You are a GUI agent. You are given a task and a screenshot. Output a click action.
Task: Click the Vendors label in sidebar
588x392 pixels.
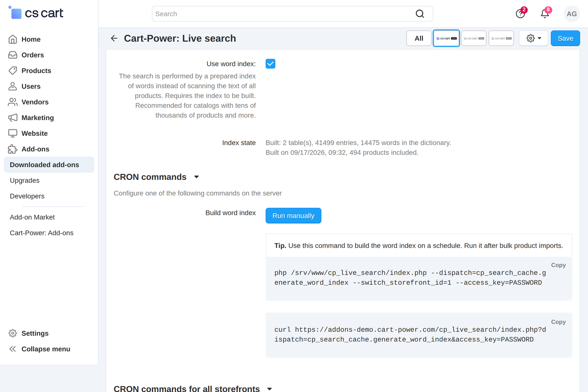(35, 102)
